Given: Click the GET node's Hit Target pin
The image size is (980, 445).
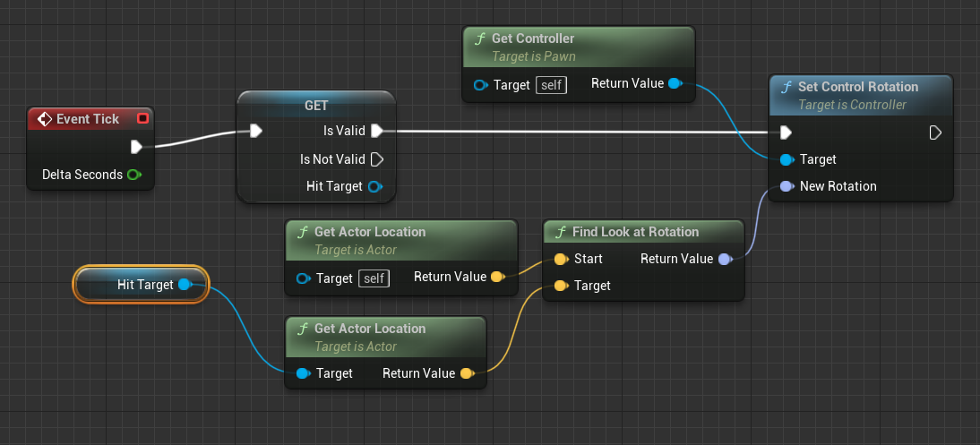Looking at the screenshot, I should click(375, 186).
